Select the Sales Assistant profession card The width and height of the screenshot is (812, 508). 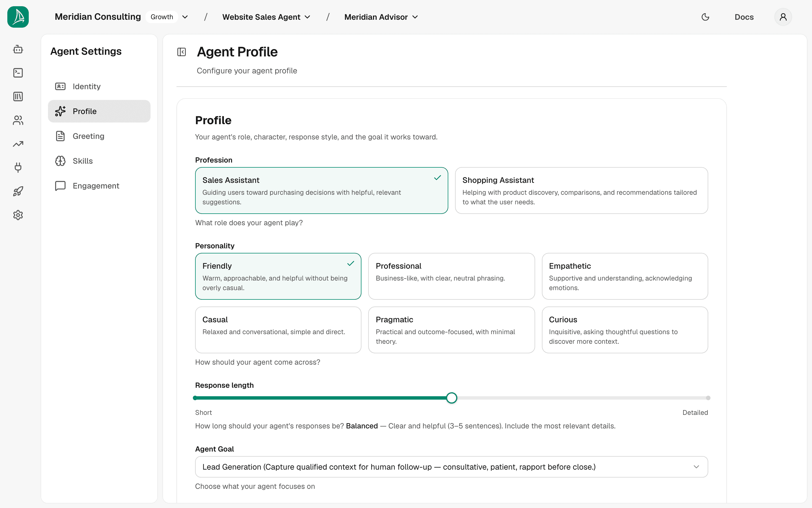pyautogui.click(x=321, y=190)
